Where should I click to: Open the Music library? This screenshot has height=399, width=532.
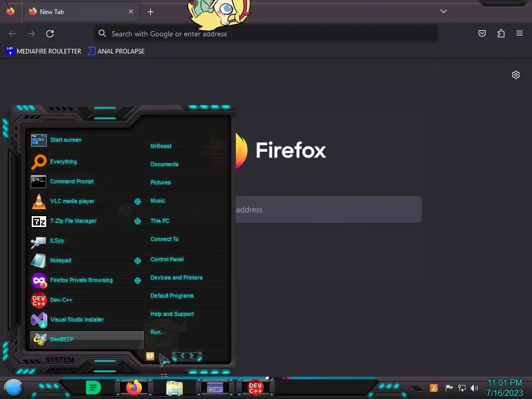click(x=158, y=201)
